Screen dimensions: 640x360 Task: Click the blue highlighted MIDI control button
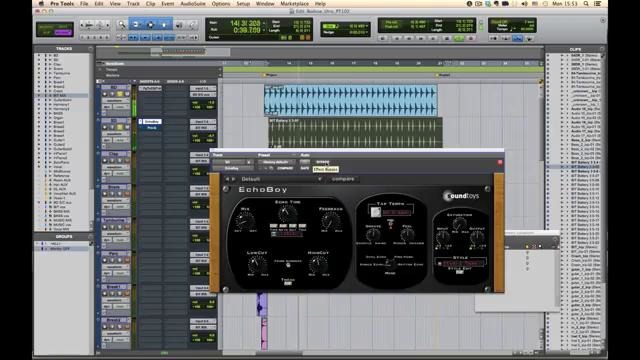point(517,38)
